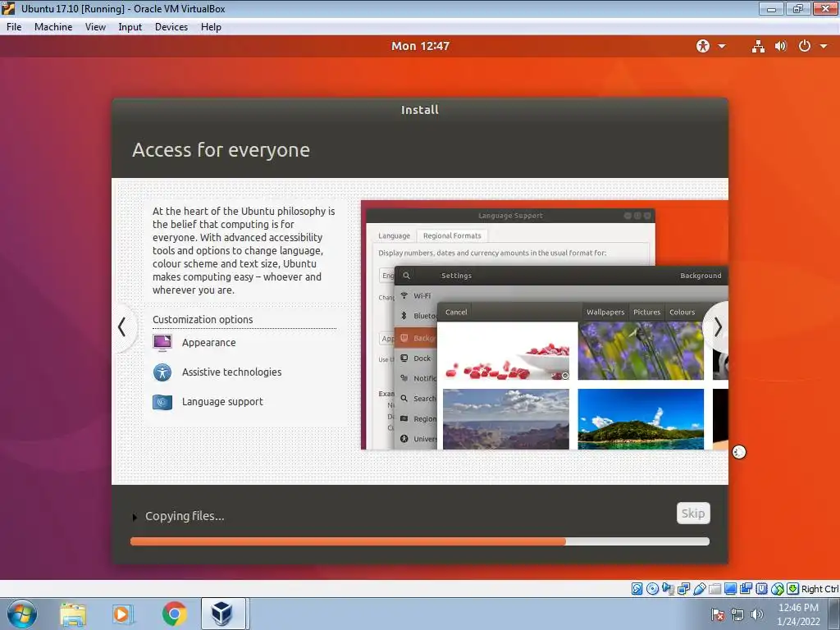Viewport: 840px width, 630px height.
Task: Open the Action Center flag icon
Action: tap(718, 614)
